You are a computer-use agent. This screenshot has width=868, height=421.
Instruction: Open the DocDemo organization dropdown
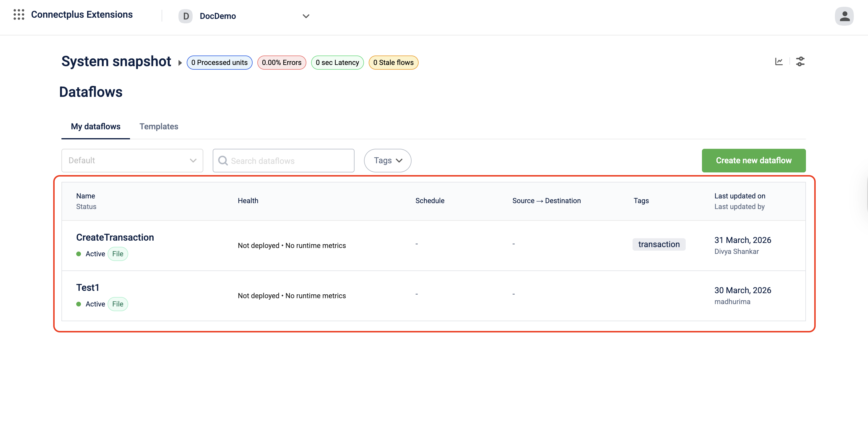point(305,16)
